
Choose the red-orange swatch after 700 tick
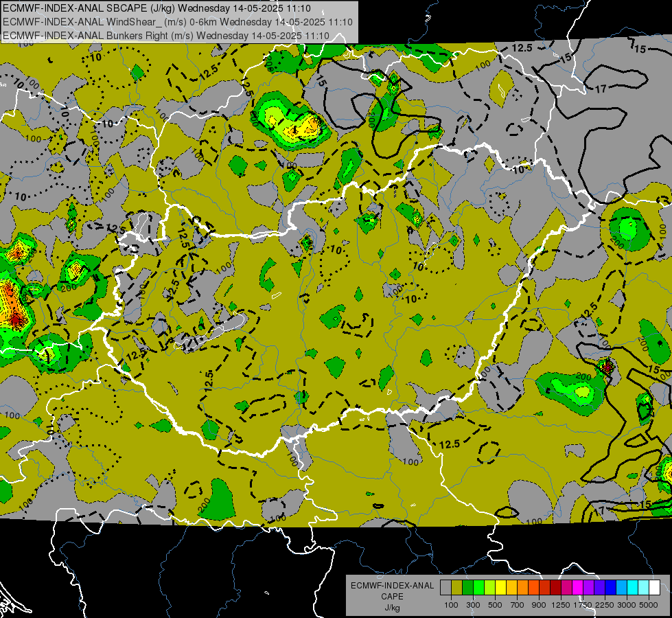click(534, 587)
